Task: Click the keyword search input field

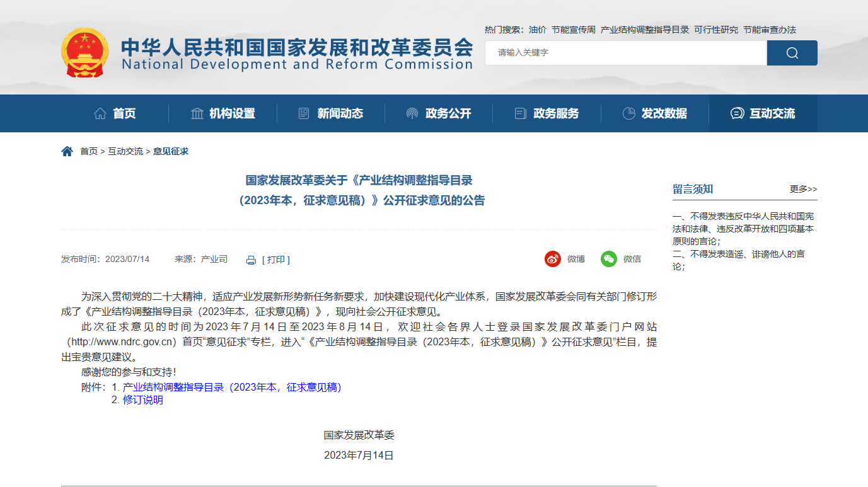Action: point(625,53)
